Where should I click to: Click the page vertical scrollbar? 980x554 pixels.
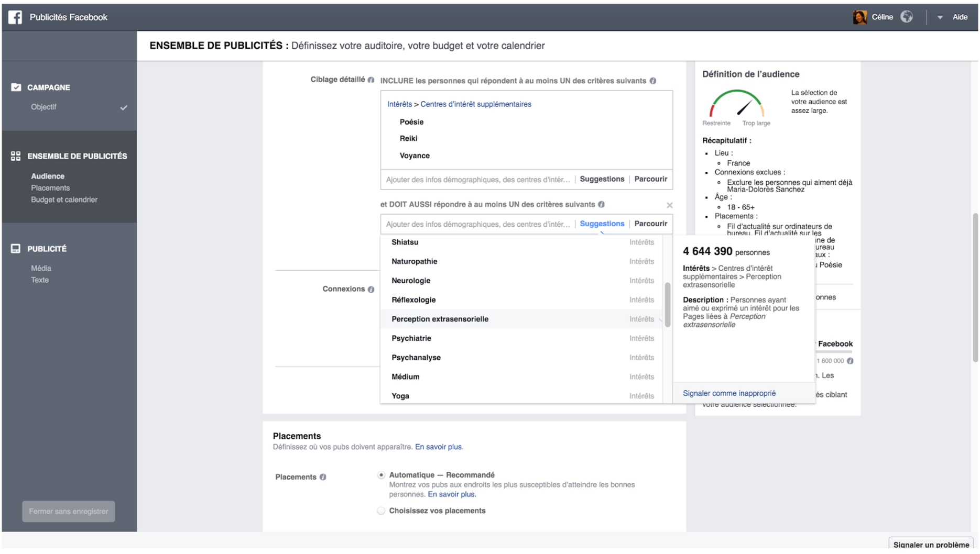point(975,287)
